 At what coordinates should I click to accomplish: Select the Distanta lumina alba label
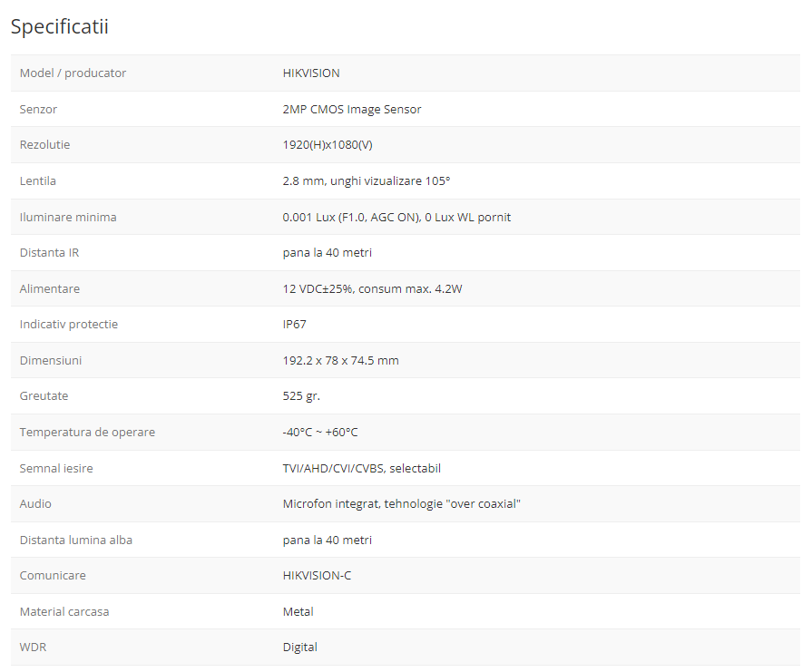(x=76, y=540)
